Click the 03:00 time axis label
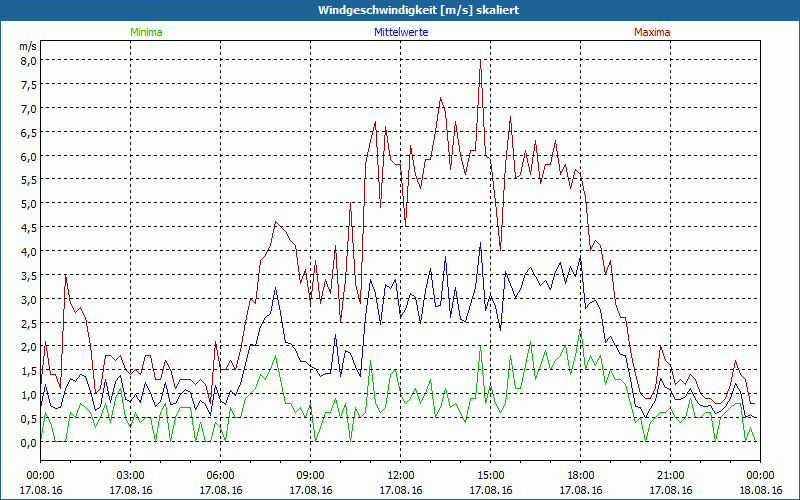The width and height of the screenshot is (800, 500). point(130,475)
